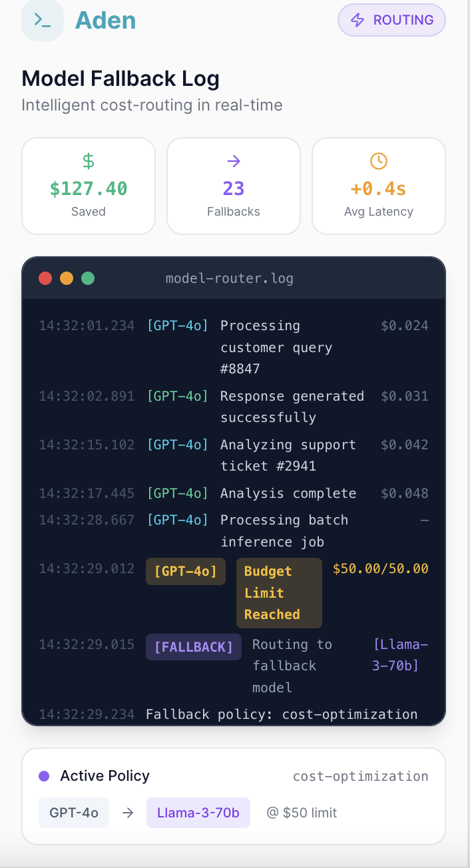Select the GPT-4o policy chip
This screenshot has width=470, height=868.
point(74,813)
